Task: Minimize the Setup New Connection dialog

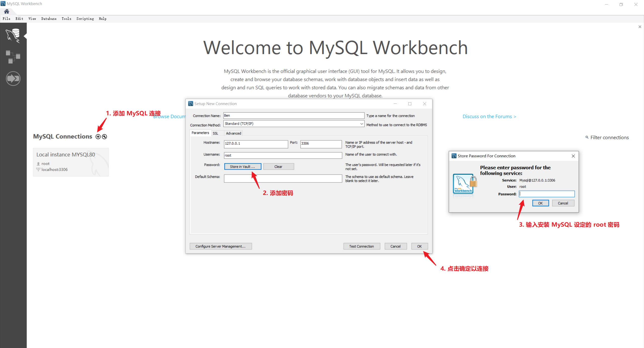Action: coord(395,104)
